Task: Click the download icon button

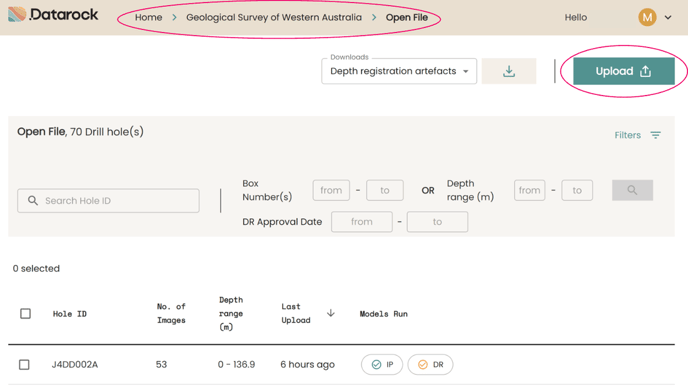Action: coord(509,71)
